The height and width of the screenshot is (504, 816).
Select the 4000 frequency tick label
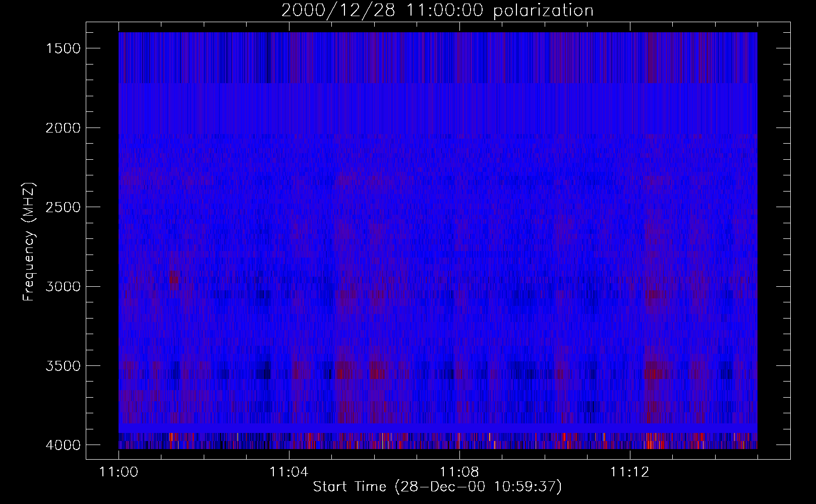63,445
